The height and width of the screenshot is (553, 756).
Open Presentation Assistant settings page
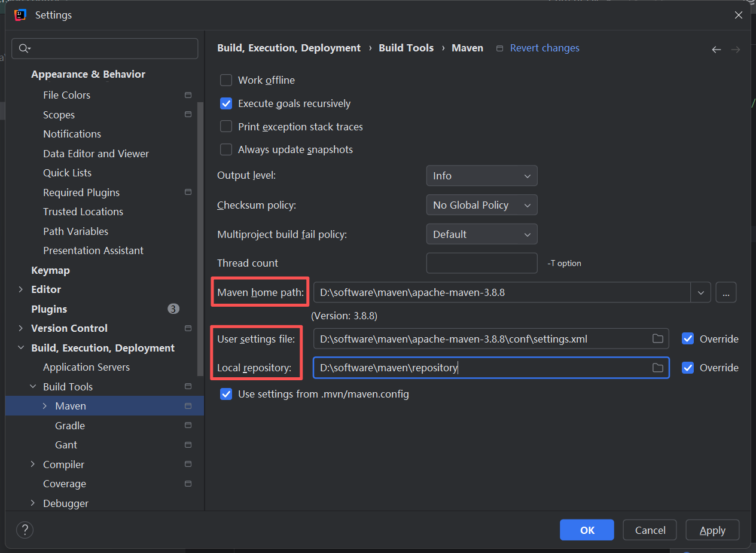click(x=93, y=250)
